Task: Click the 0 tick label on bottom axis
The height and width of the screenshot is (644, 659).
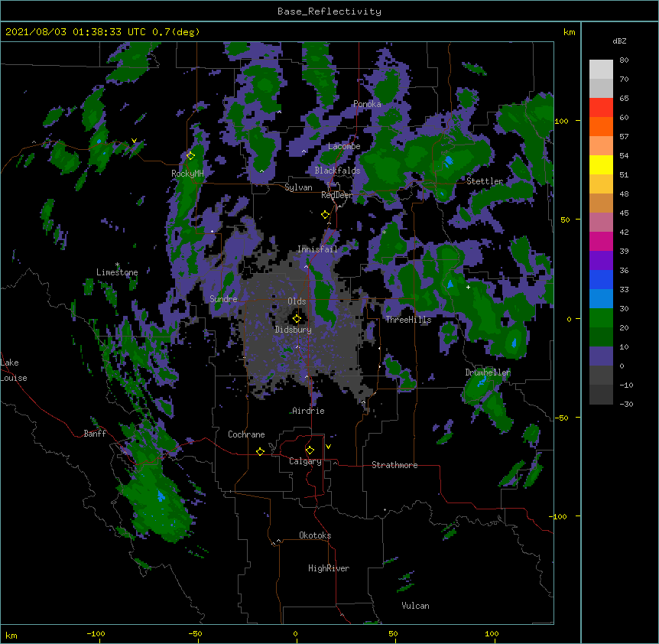Action: (x=295, y=634)
